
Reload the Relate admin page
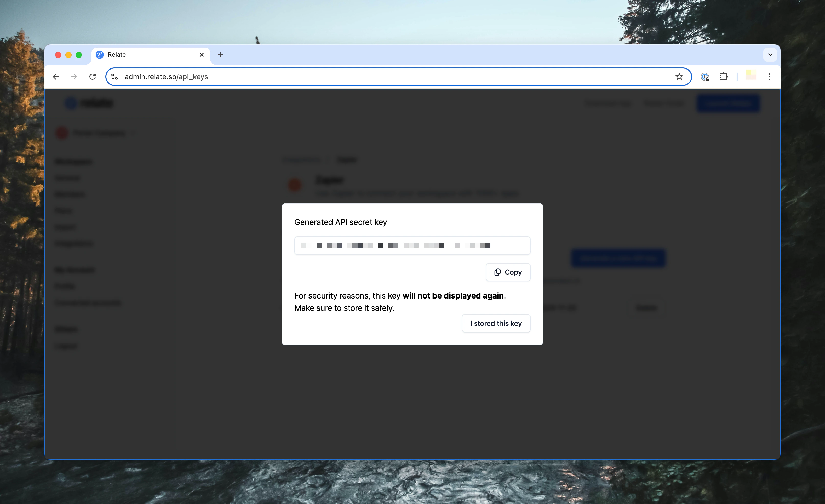[93, 77]
